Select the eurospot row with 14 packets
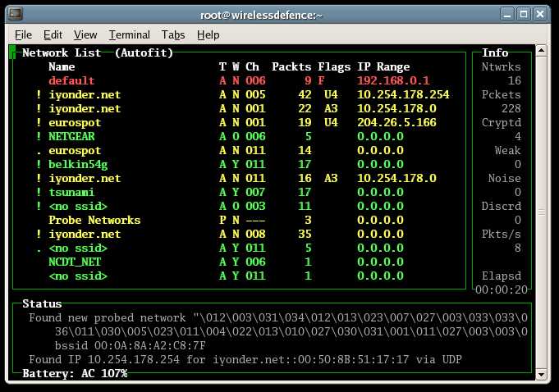The width and height of the screenshot is (559, 392). (x=239, y=150)
